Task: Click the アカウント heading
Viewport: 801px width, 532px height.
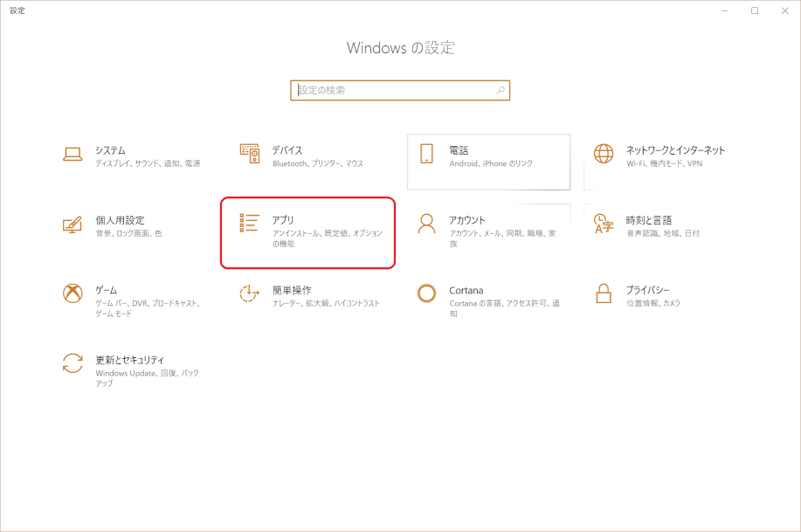Action: point(467,220)
